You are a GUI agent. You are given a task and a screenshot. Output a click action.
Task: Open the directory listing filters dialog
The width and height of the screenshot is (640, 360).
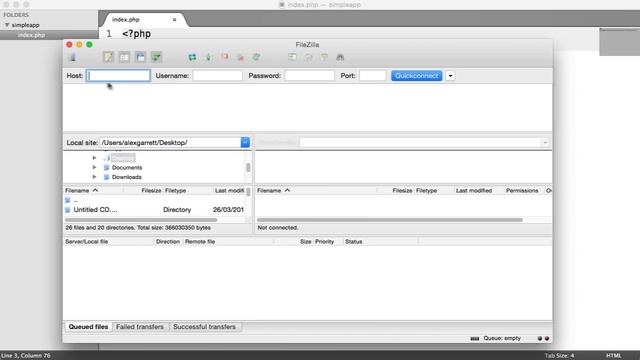(x=292, y=57)
